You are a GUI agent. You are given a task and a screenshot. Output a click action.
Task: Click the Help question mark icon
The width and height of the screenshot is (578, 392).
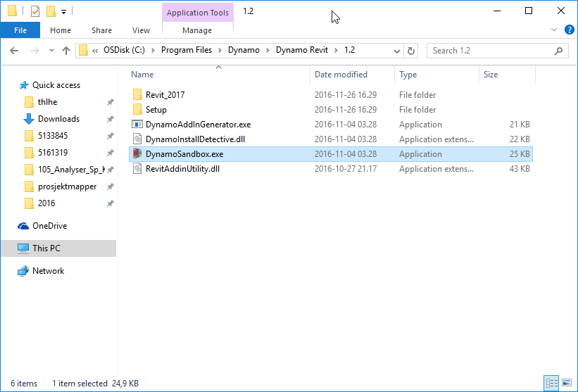(568, 30)
